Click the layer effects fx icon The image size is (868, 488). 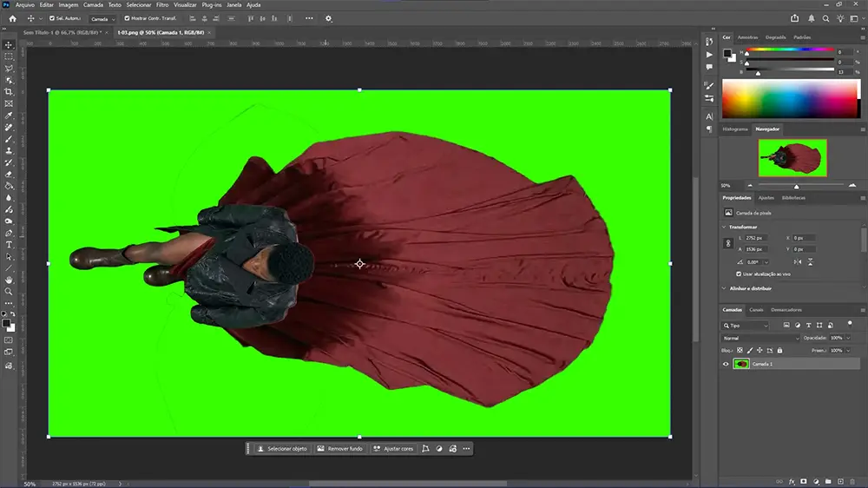click(x=792, y=481)
